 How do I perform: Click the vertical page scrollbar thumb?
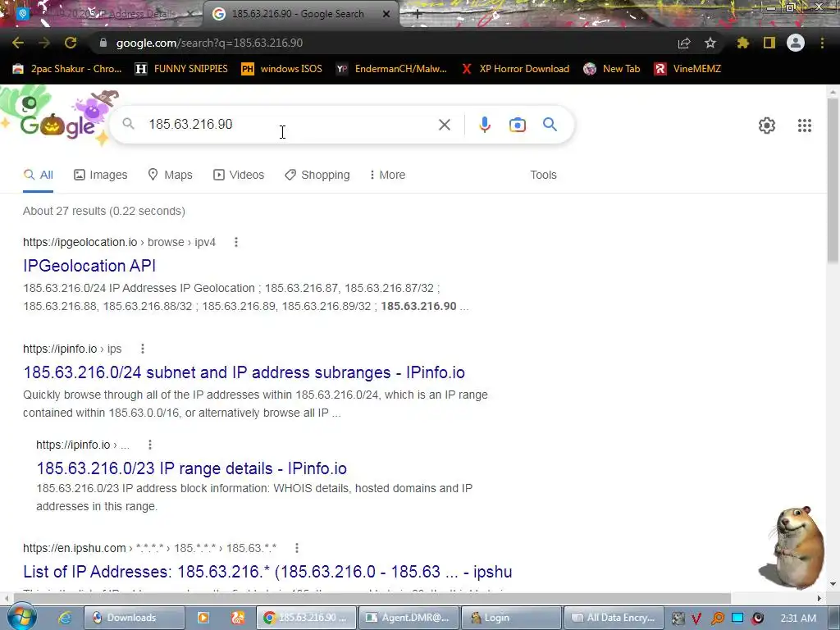click(833, 180)
